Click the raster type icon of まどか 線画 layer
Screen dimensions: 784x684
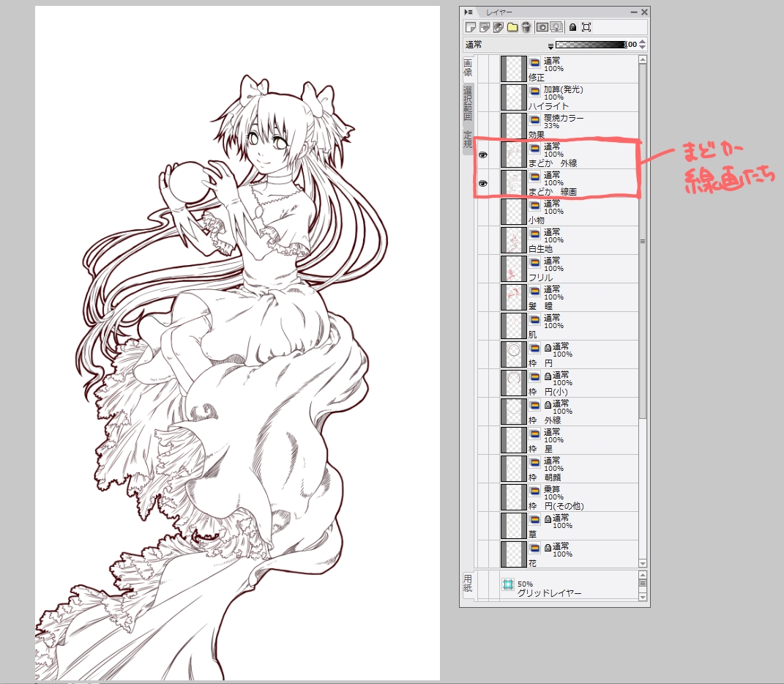(x=534, y=176)
